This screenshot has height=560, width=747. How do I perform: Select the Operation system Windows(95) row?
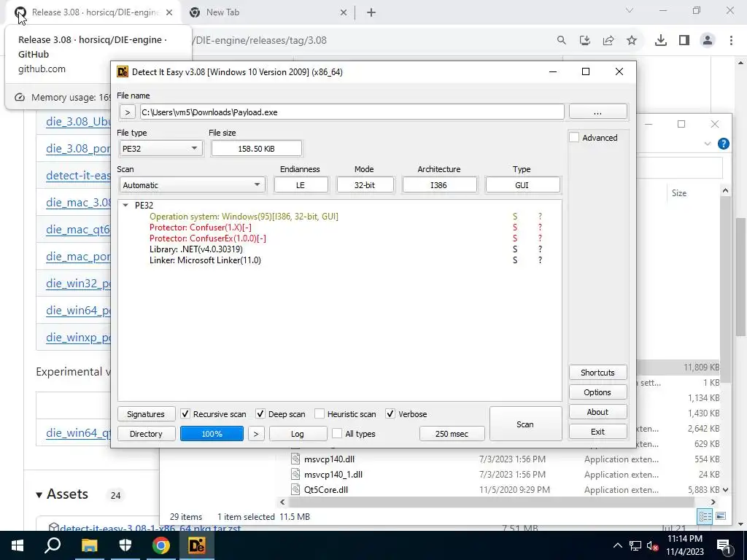(244, 216)
